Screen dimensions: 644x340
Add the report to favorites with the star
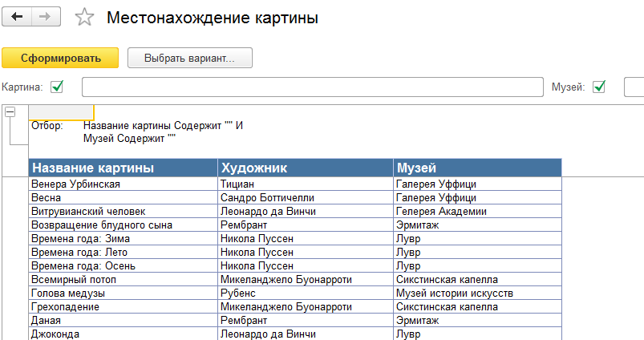(x=84, y=18)
